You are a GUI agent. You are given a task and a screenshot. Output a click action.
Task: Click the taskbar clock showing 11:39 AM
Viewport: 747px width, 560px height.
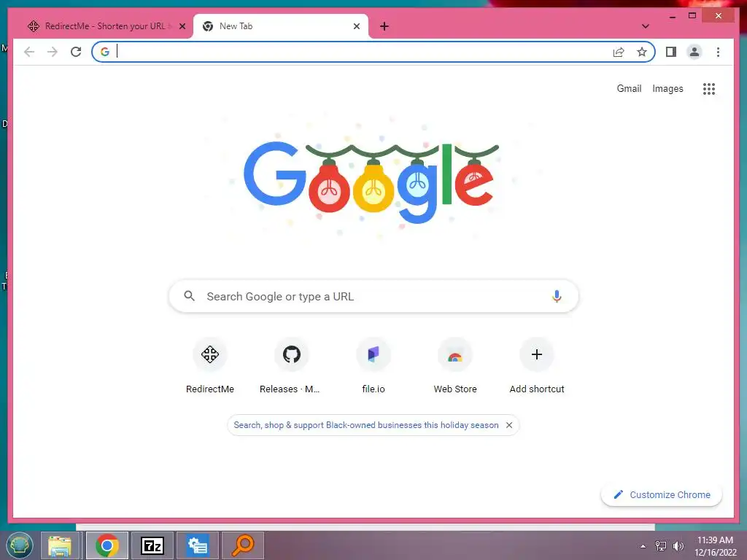[x=715, y=545]
